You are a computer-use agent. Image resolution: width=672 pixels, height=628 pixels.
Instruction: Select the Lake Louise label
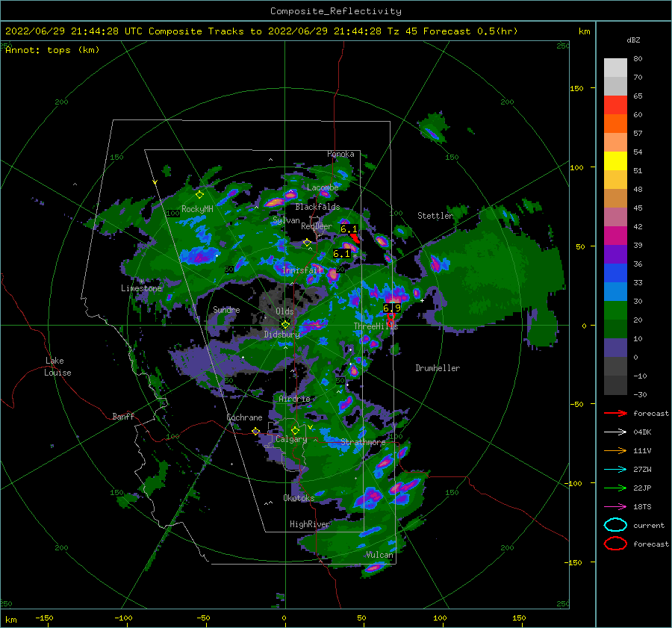pos(57,367)
